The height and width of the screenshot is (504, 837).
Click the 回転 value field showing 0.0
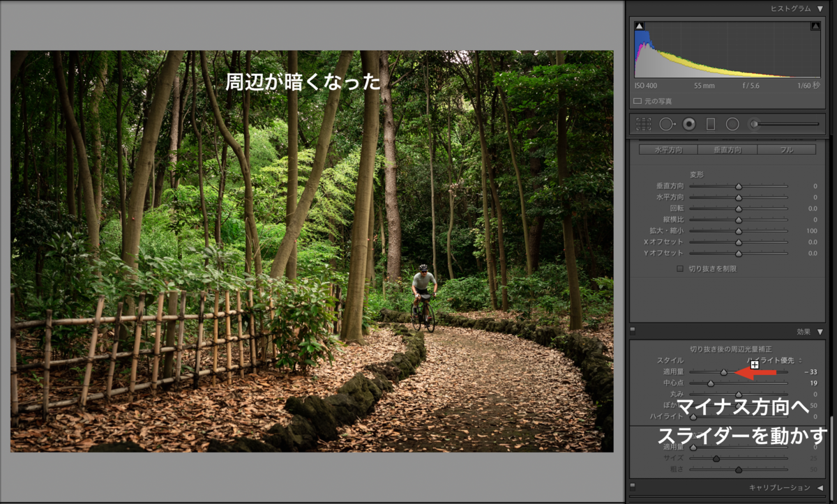(x=812, y=208)
